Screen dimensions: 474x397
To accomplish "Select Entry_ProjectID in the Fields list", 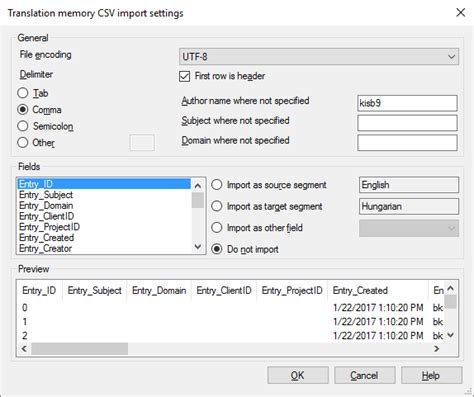I will click(x=104, y=227).
